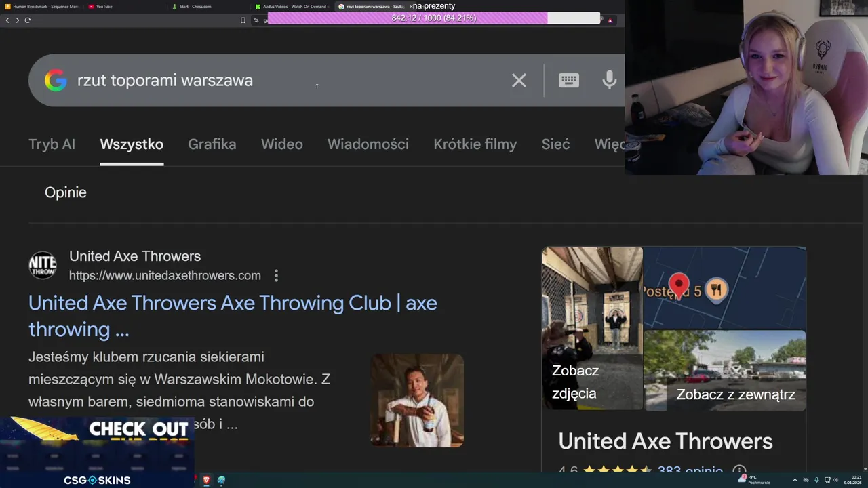Select the Wszystko search tab
Viewport: 868px width, 488px height.
coord(132,144)
